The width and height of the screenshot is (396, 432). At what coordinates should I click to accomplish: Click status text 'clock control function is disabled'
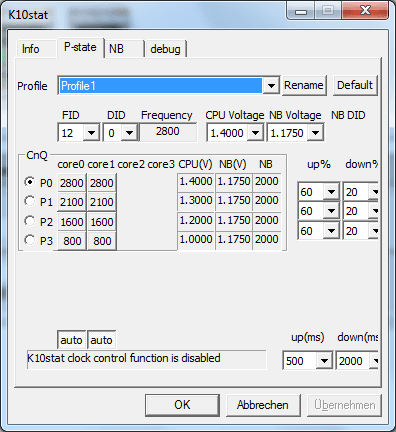pyautogui.click(x=144, y=358)
